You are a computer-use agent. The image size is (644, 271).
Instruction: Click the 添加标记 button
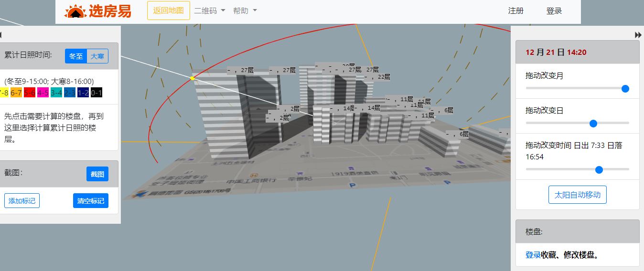click(22, 201)
